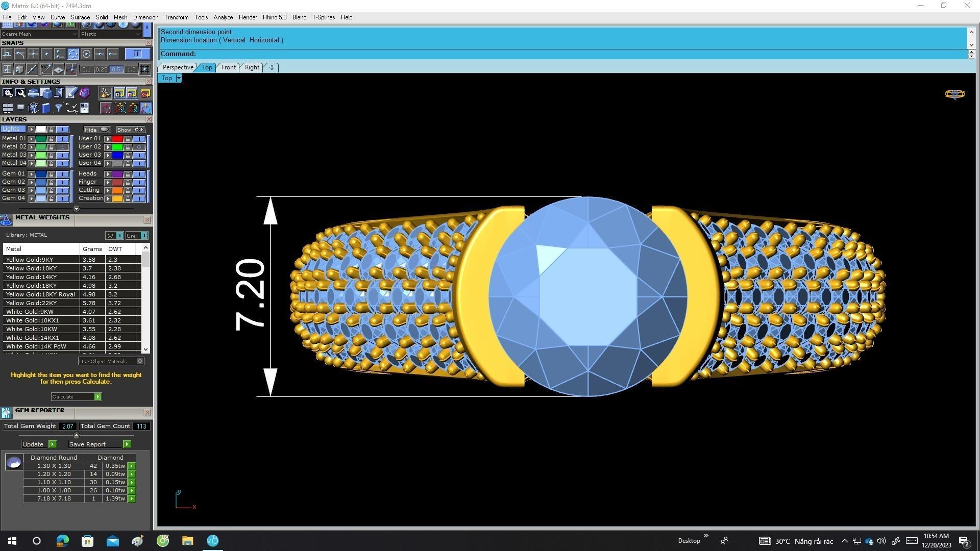980x551 pixels.
Task: Open options with the gears icon
Action: pos(8,93)
